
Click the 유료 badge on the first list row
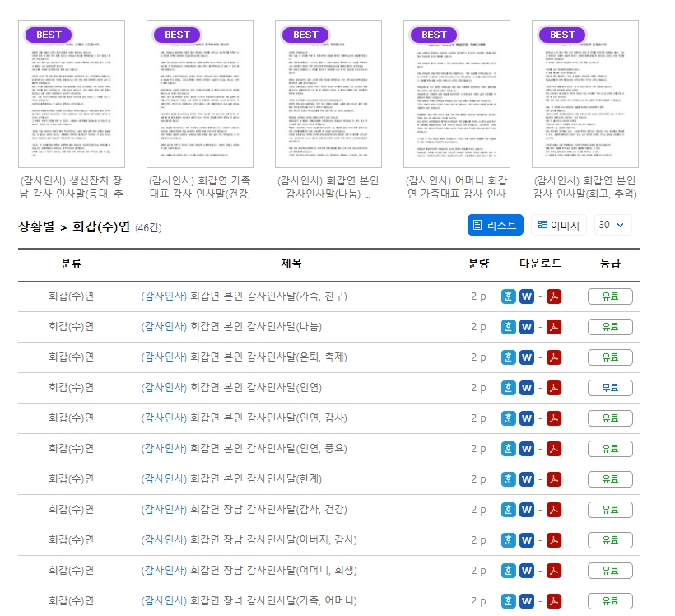tap(610, 296)
